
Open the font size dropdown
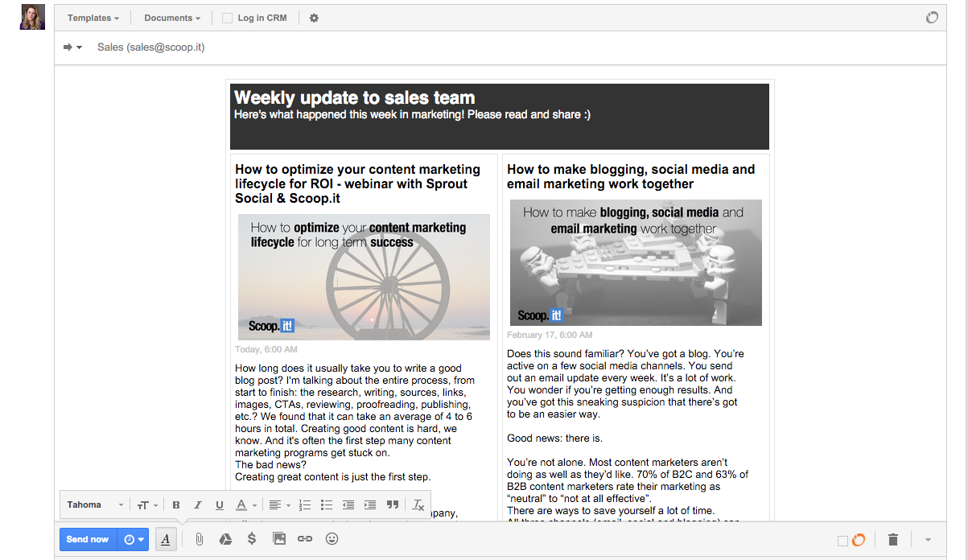pos(146,505)
